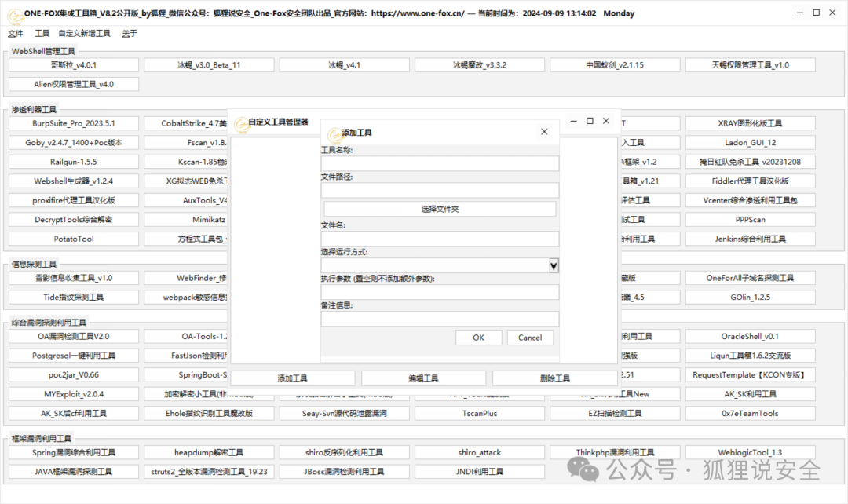Launch Liqun工具箱1.6.2交流版
This screenshot has width=848, height=504.
[x=750, y=356]
